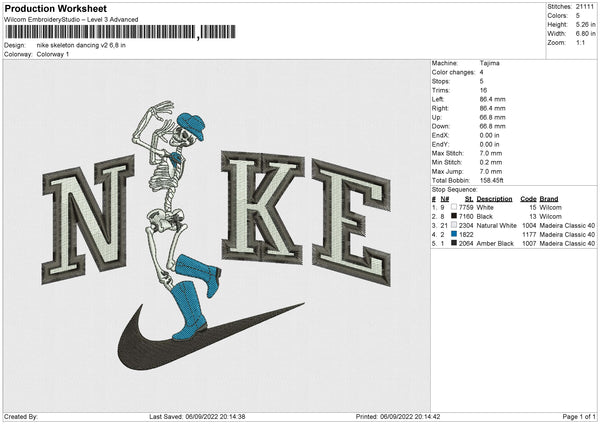
Task: Click the 'Description' column header
Action: 494,199
